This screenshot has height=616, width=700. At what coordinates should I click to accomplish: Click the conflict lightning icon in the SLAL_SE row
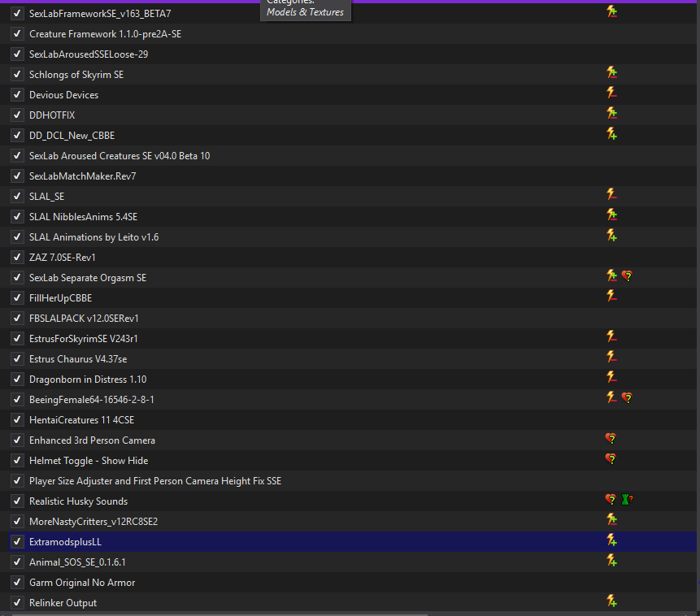coord(611,194)
